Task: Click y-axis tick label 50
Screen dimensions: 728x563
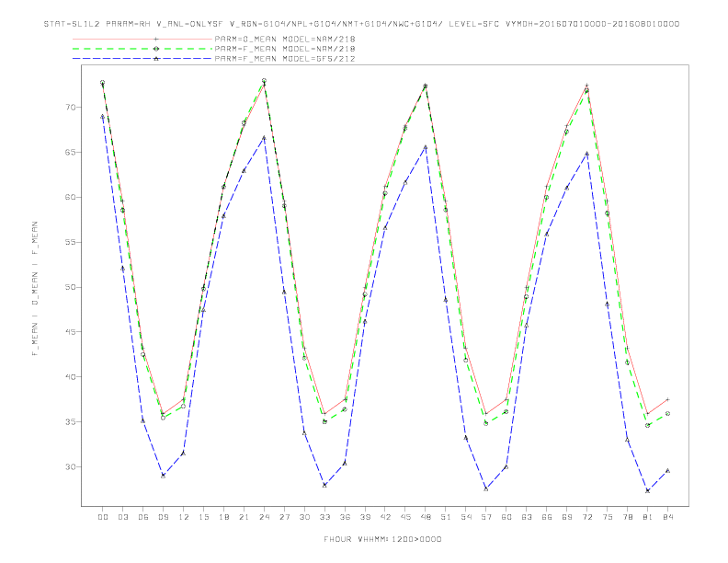Action: pos(70,287)
